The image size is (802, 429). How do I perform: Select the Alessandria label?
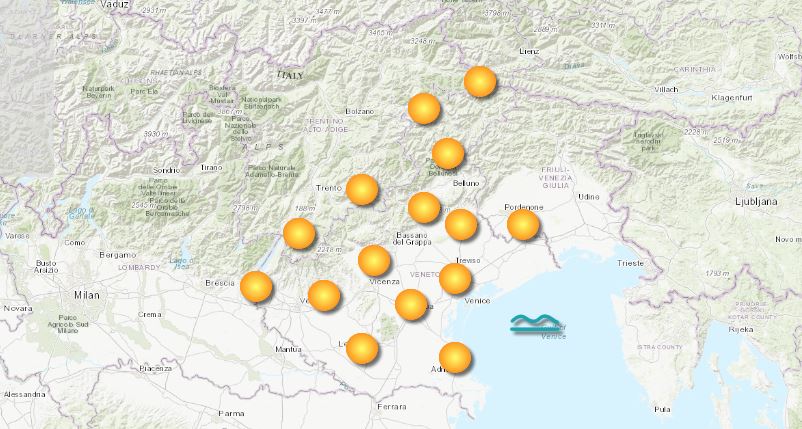point(25,395)
